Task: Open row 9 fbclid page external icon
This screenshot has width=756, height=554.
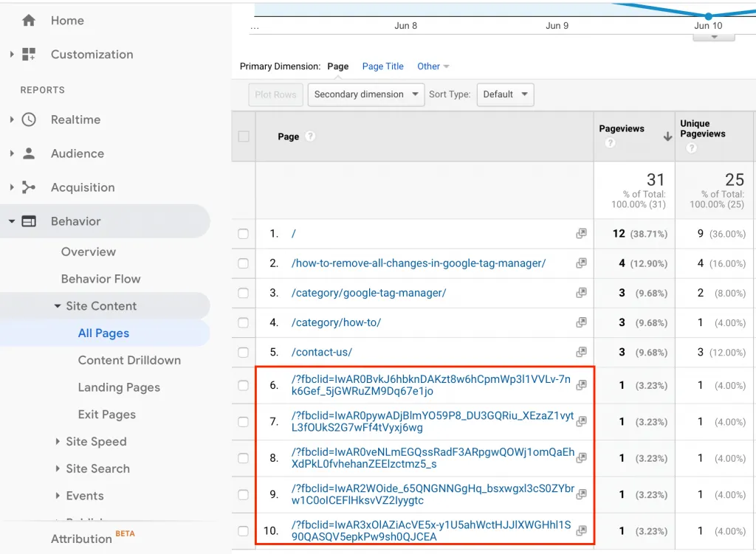Action: tap(582, 494)
